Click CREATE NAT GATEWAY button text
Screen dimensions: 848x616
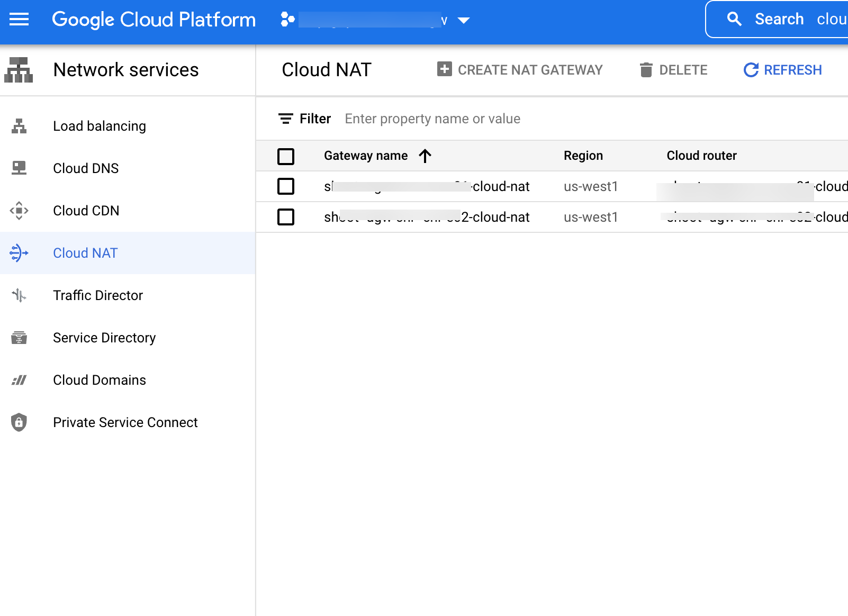click(530, 70)
